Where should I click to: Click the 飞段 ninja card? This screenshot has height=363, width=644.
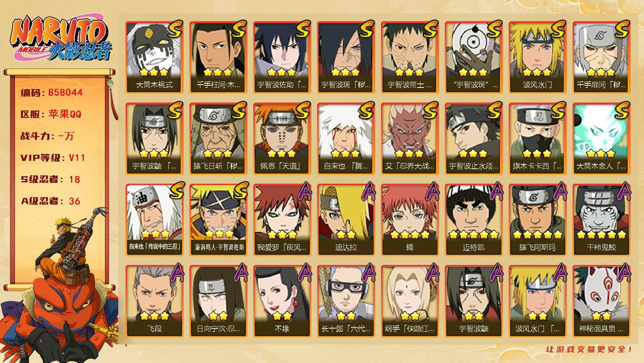pos(154,301)
